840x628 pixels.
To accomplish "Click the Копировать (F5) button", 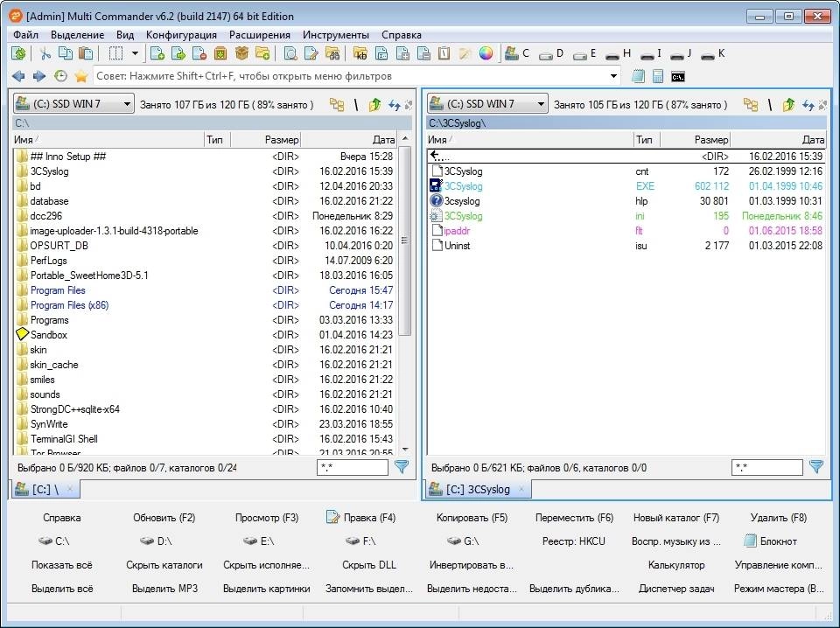I will point(472,518).
